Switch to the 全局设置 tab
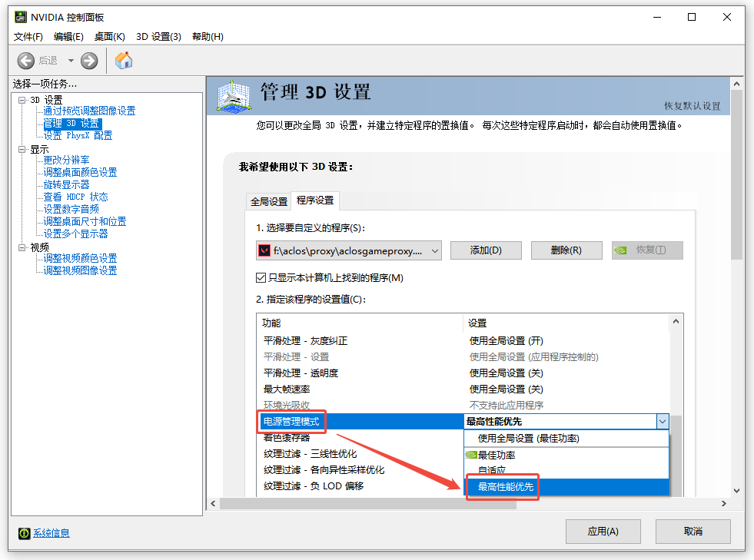The image size is (754, 560). (x=269, y=201)
